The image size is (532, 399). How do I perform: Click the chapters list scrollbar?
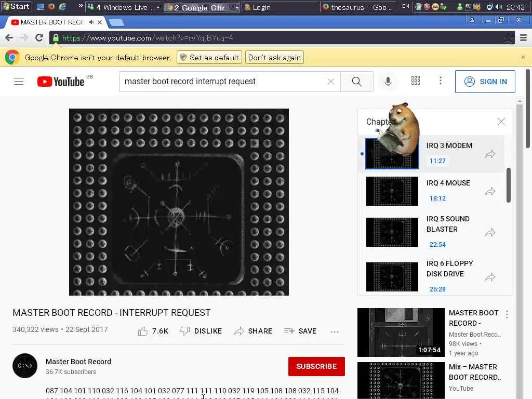508,185
